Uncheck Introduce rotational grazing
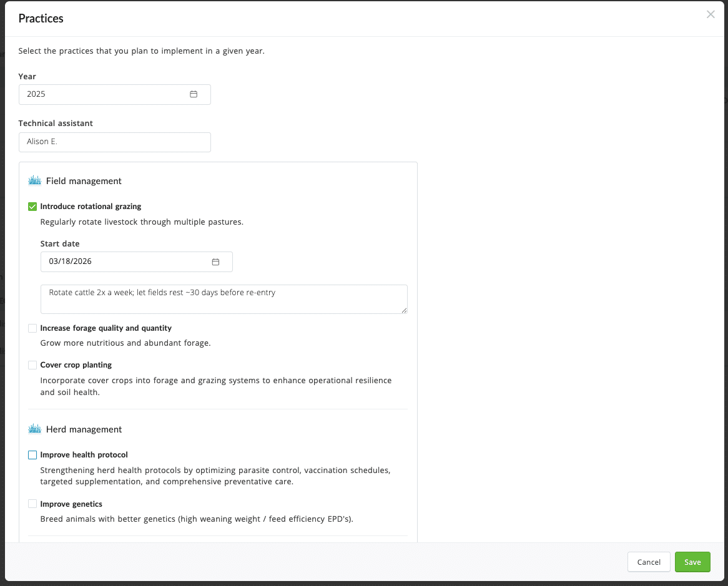The height and width of the screenshot is (586, 728). click(x=32, y=206)
